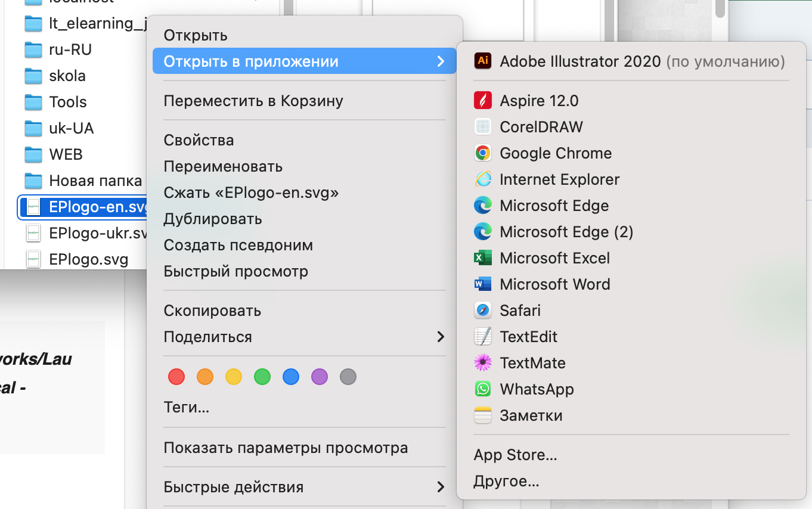Apply the yellow tag color
The width and height of the screenshot is (812, 509).
coord(234,377)
